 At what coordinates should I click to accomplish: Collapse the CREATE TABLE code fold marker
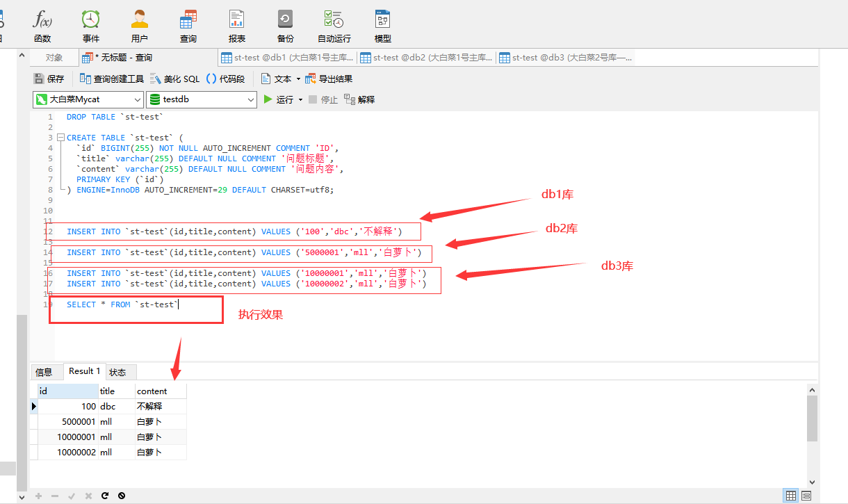pos(60,138)
